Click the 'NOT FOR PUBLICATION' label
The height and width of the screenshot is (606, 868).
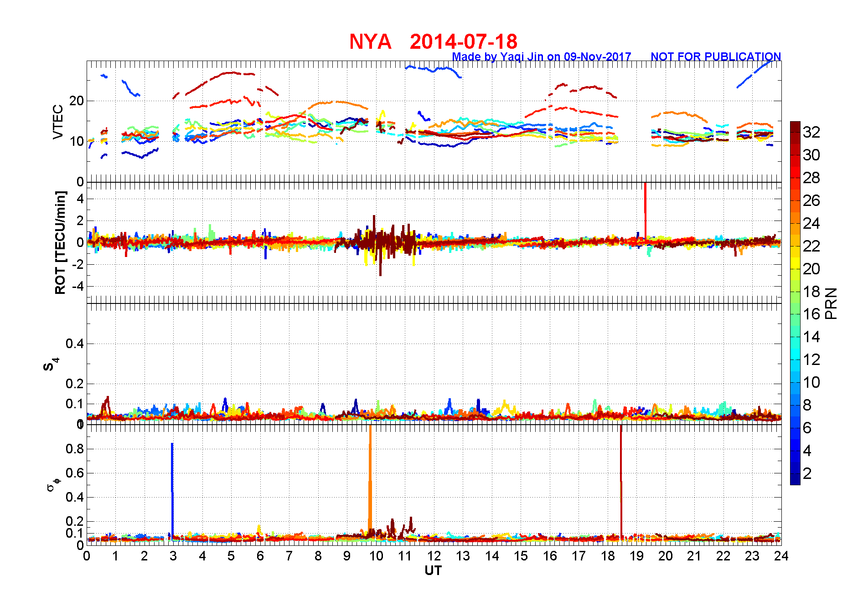pos(716,56)
